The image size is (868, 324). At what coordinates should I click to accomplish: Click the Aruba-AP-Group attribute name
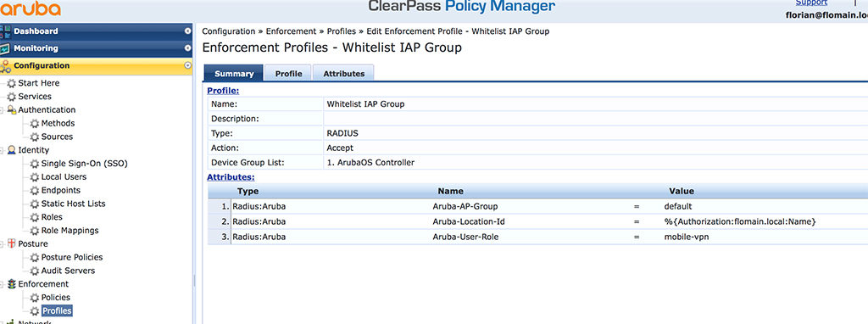pos(465,207)
